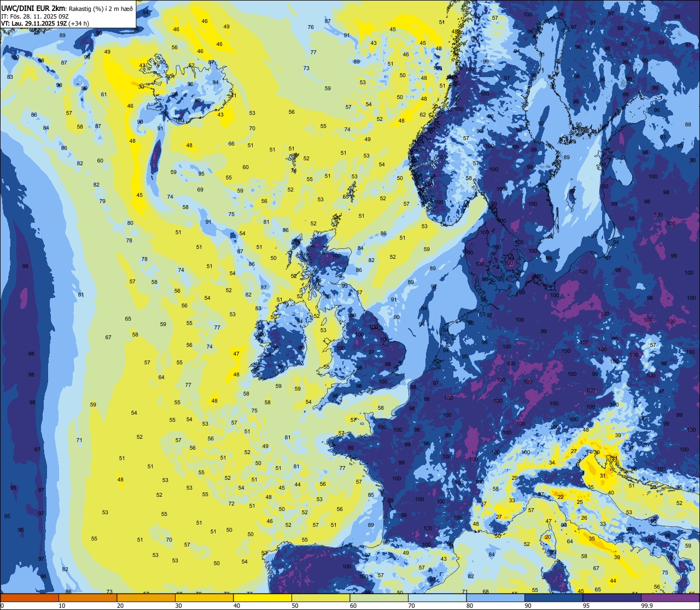The height and width of the screenshot is (610, 700).
Task: Click the 10–20% orange legend swatch
Action: [87, 597]
